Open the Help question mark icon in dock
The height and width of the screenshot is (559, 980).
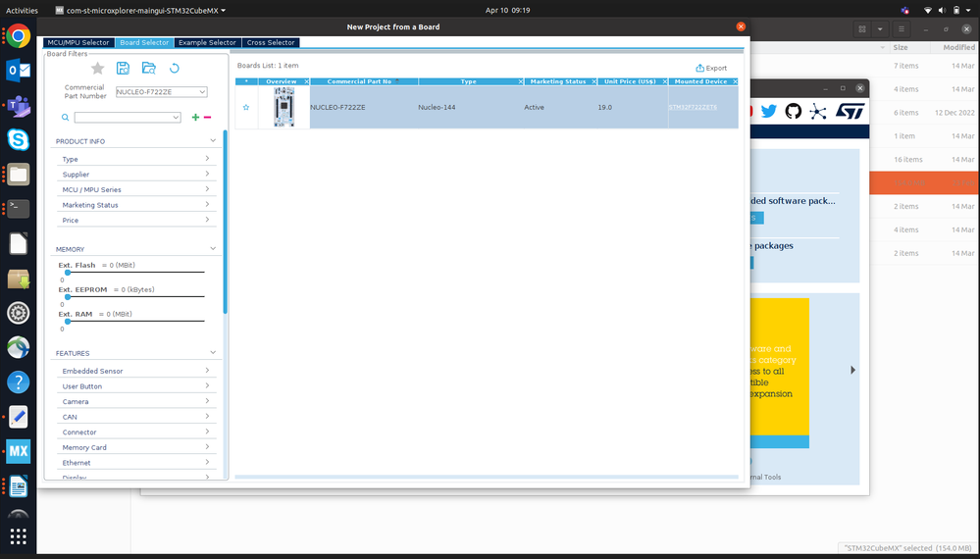pyautogui.click(x=18, y=381)
